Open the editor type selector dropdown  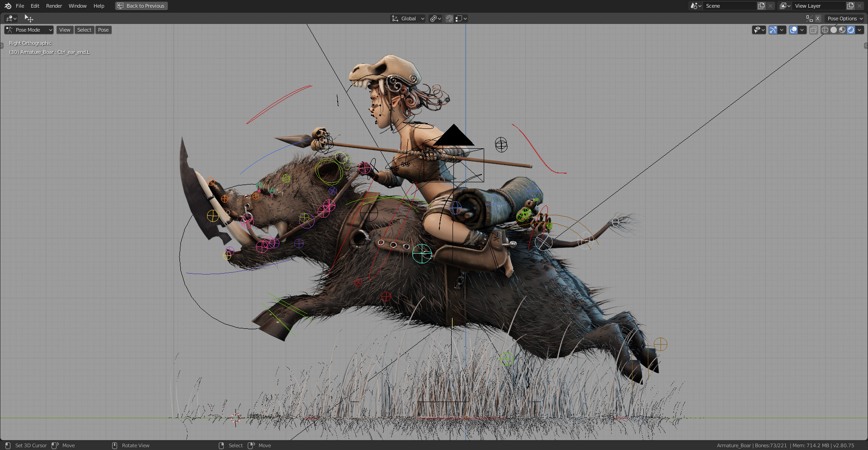pyautogui.click(x=11, y=19)
